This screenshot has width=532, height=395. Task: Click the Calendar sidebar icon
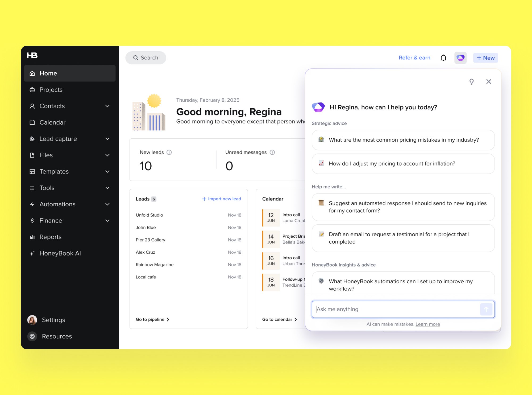[x=32, y=122]
